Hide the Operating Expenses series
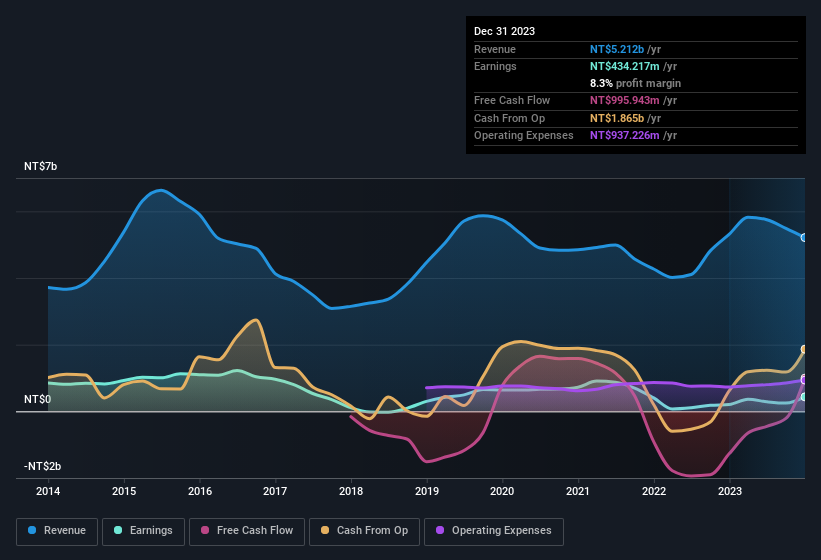 coord(494,531)
